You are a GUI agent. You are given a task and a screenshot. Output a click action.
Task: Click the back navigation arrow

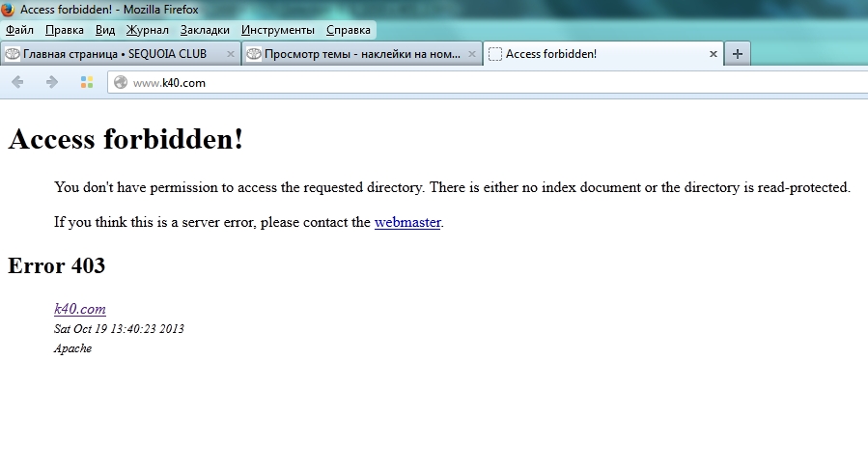pos(17,82)
